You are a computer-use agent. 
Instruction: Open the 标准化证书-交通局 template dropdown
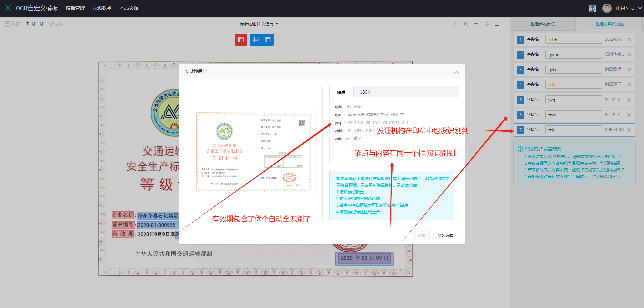(259, 24)
